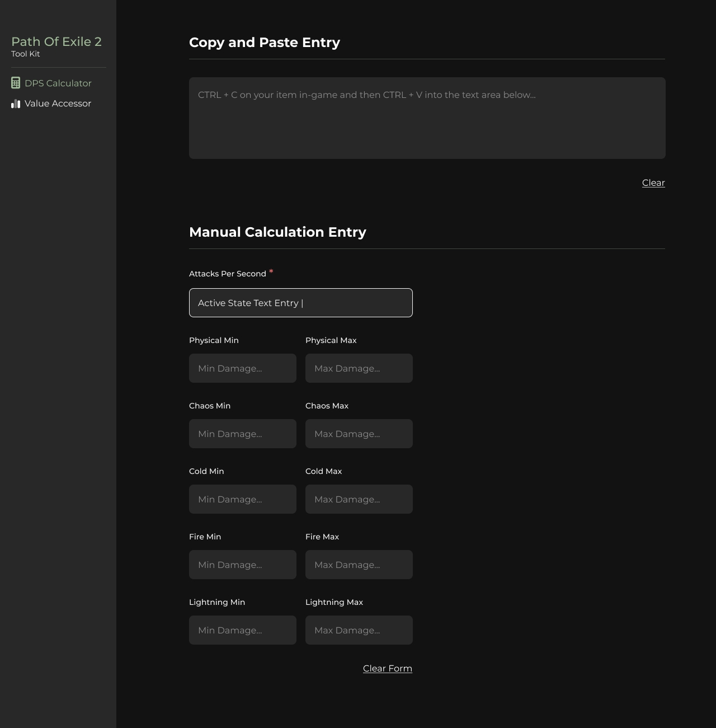Click the Fire Max input box
The image size is (716, 728).
[x=359, y=565]
